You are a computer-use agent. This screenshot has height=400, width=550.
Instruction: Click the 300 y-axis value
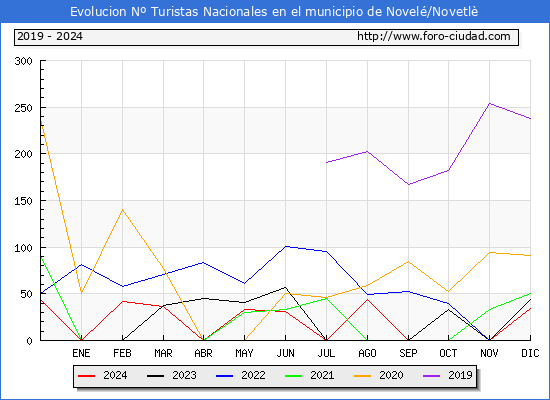[24, 61]
